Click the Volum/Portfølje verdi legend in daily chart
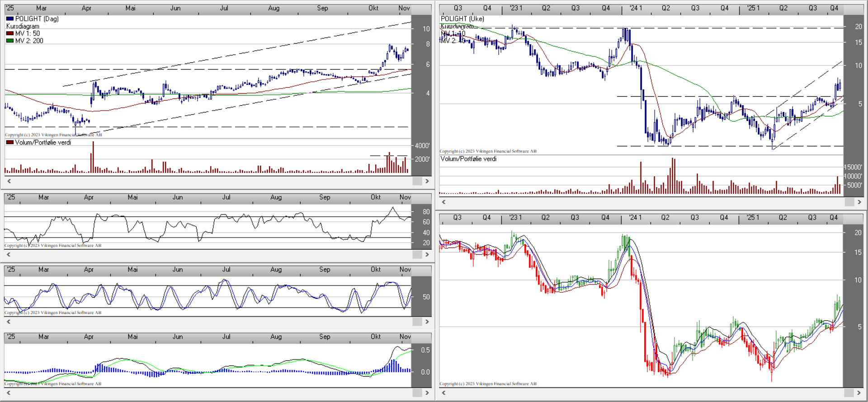Screen dimensions: 868x402 pyautogui.click(x=42, y=142)
